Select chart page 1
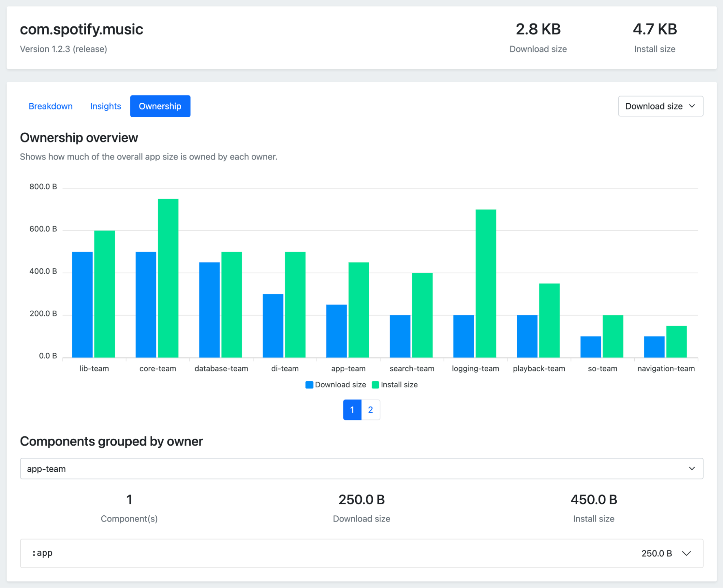 click(x=352, y=410)
